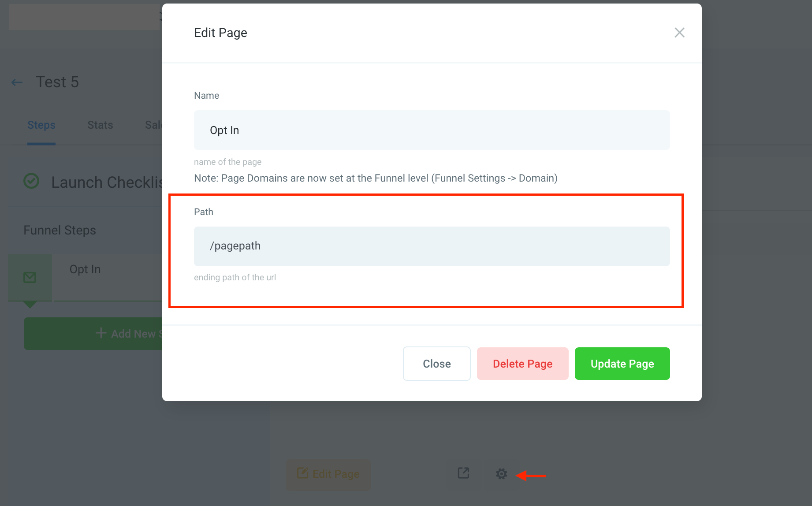
Task: Open page in new tab icon
Action: [463, 473]
